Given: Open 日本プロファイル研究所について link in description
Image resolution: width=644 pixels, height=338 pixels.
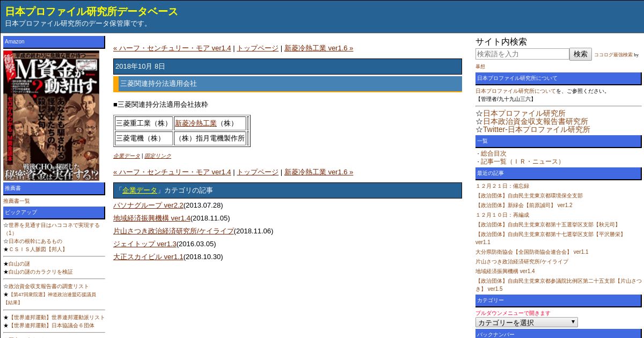Looking at the screenshot, I should point(516,91).
